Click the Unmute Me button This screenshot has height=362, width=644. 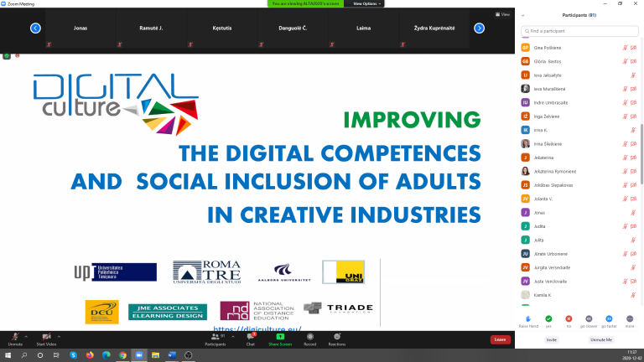click(601, 340)
